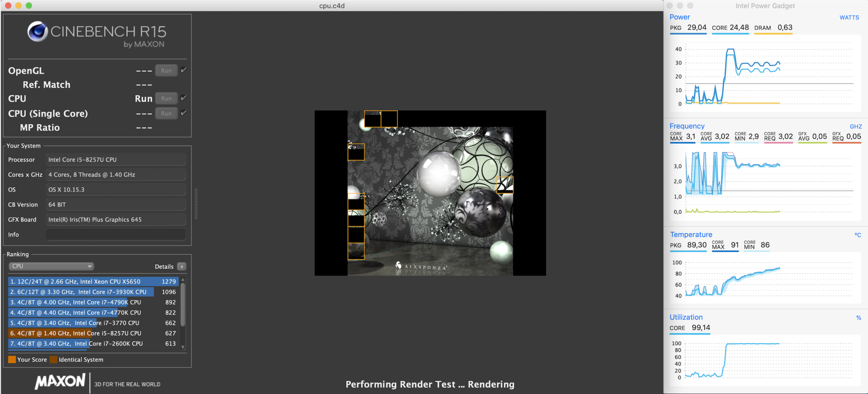Click the GFX Board Iris Plus Graphics field
Image resolution: width=868 pixels, height=394 pixels.
click(116, 220)
